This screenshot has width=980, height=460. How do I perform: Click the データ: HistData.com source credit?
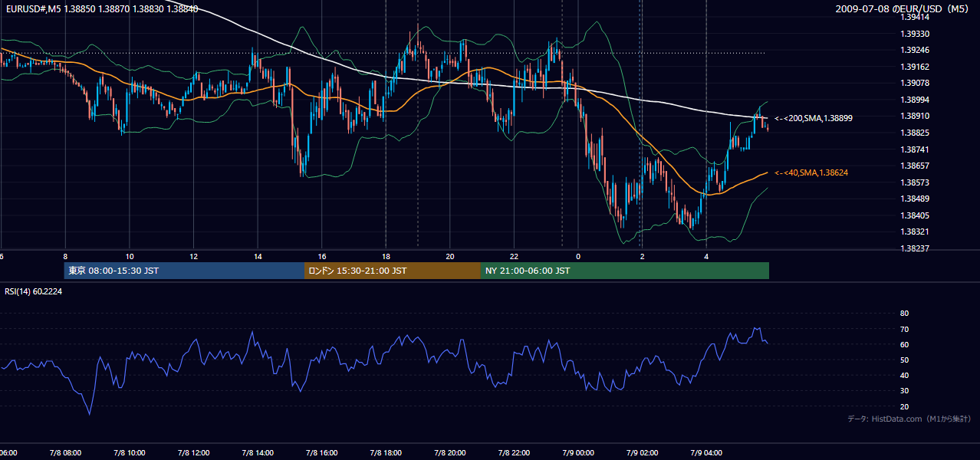point(909,419)
